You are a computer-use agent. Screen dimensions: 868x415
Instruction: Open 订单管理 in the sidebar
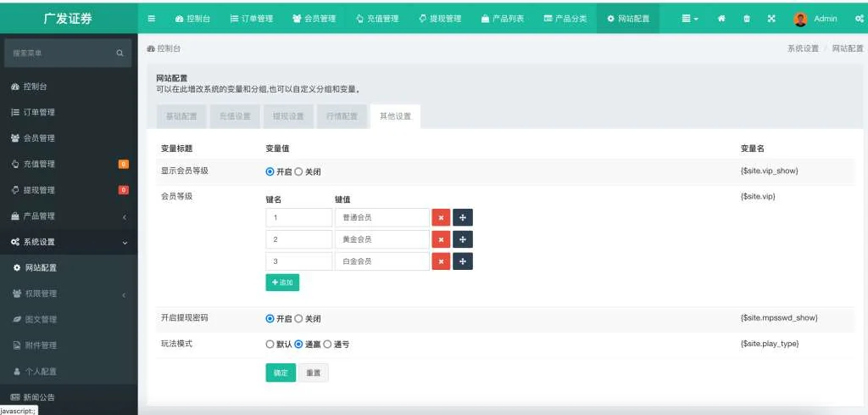pyautogui.click(x=69, y=113)
